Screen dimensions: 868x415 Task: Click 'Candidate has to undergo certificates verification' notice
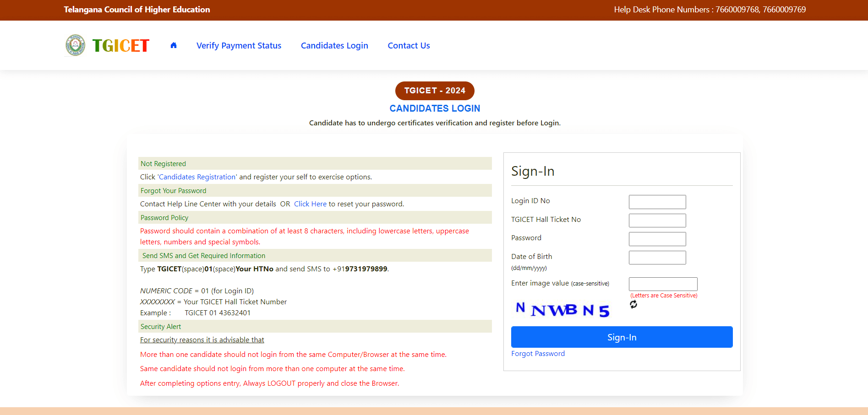435,123
